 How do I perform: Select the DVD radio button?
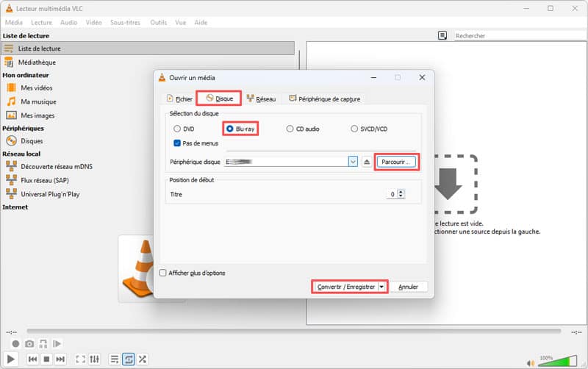[x=176, y=129]
